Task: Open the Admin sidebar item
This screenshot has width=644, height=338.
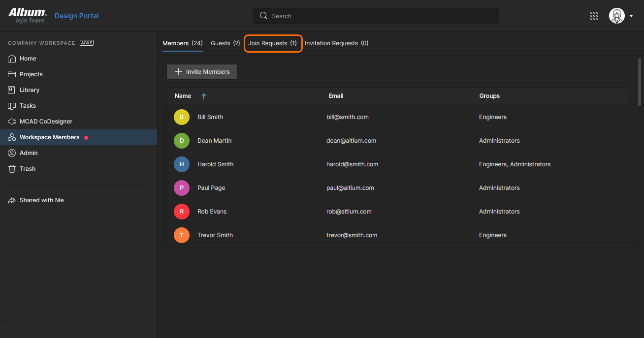Action: 29,153
